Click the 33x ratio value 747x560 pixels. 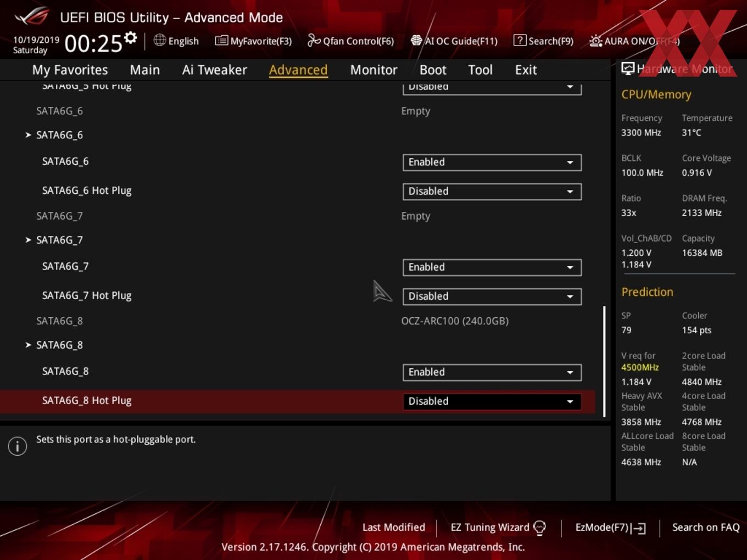tap(629, 213)
